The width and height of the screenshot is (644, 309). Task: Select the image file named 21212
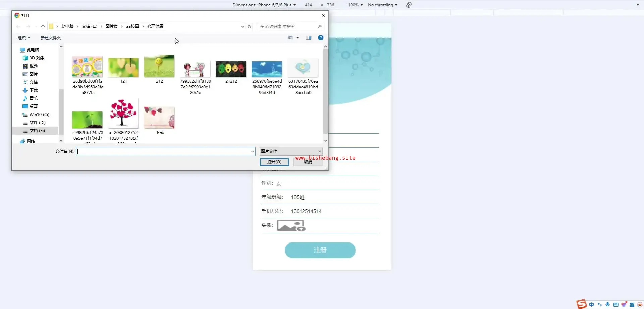(231, 72)
